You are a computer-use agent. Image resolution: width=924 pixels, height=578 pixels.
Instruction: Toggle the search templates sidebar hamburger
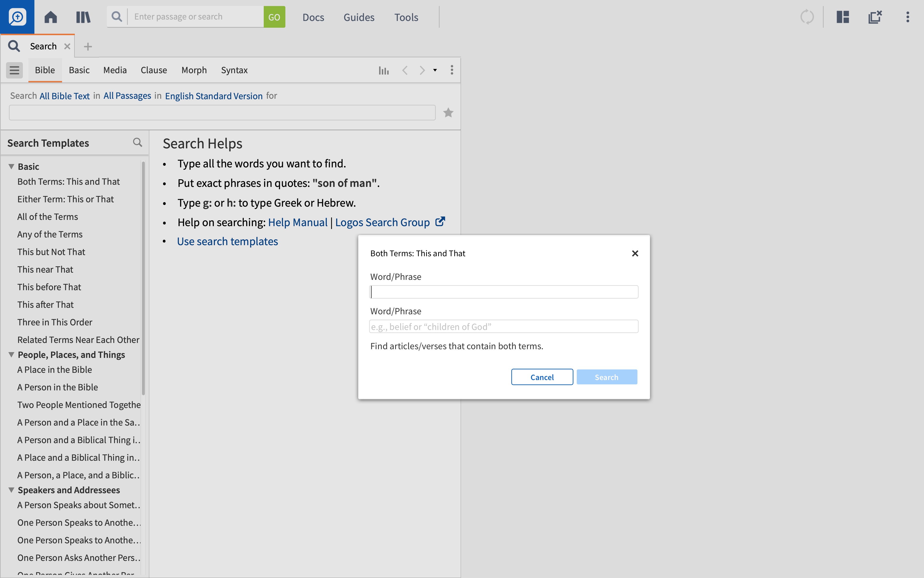coord(14,70)
